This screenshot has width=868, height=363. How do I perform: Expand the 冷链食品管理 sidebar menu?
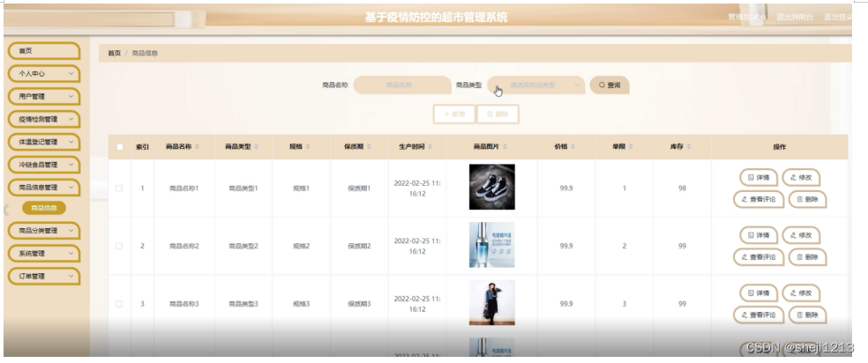[x=44, y=164]
